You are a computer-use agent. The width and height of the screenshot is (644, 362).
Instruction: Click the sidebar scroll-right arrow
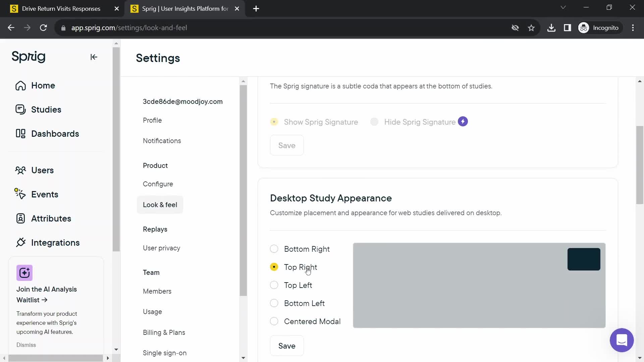tap(108, 358)
